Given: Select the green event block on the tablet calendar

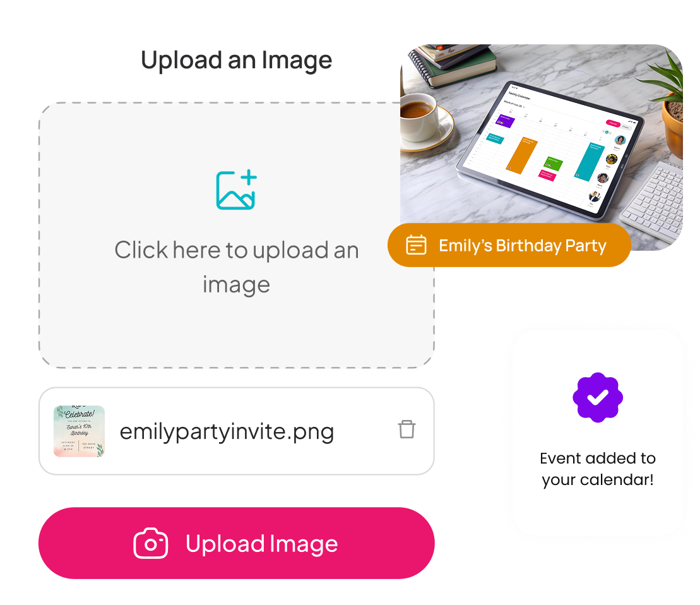Looking at the screenshot, I should pos(553,163).
